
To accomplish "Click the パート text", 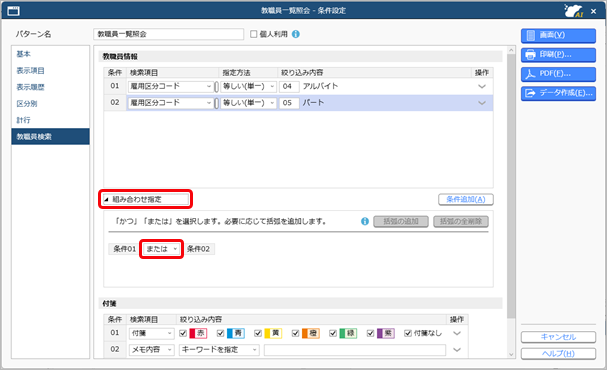I will coord(313,103).
